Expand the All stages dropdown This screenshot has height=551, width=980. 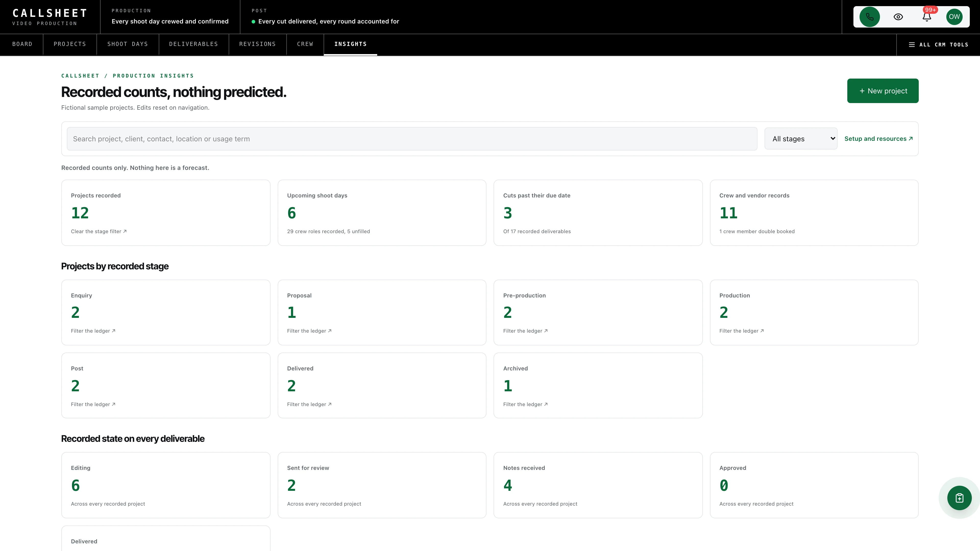(800, 139)
